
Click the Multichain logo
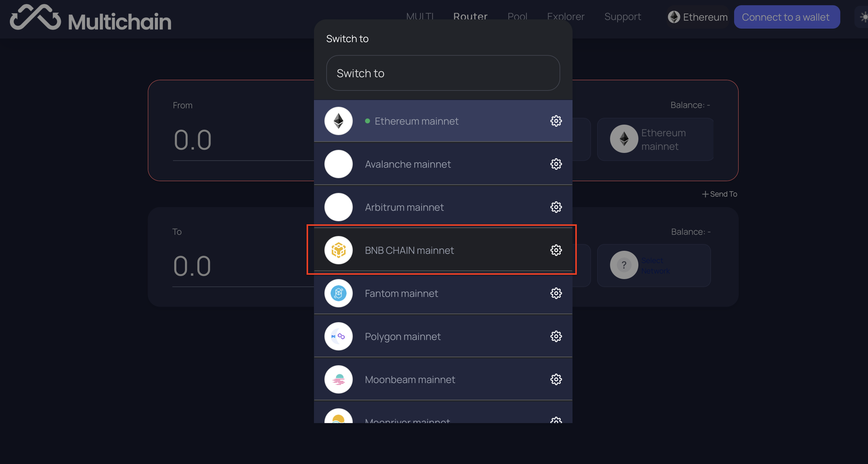(90, 18)
